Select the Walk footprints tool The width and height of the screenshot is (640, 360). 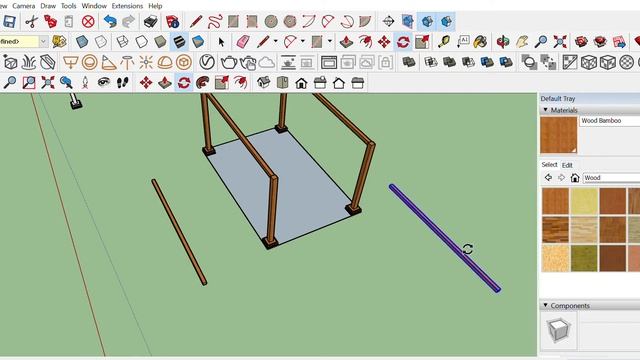pyautogui.click(x=122, y=83)
